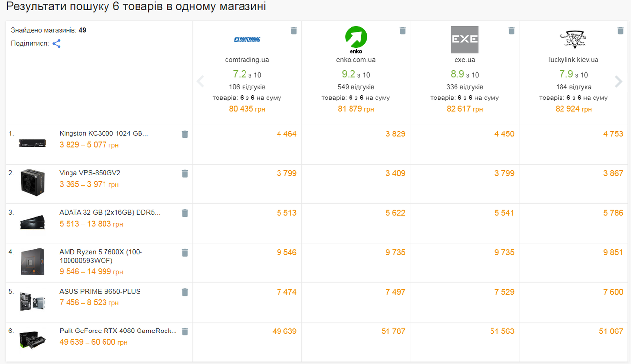Show next stores with right arrow
The width and height of the screenshot is (631, 364).
point(618,81)
